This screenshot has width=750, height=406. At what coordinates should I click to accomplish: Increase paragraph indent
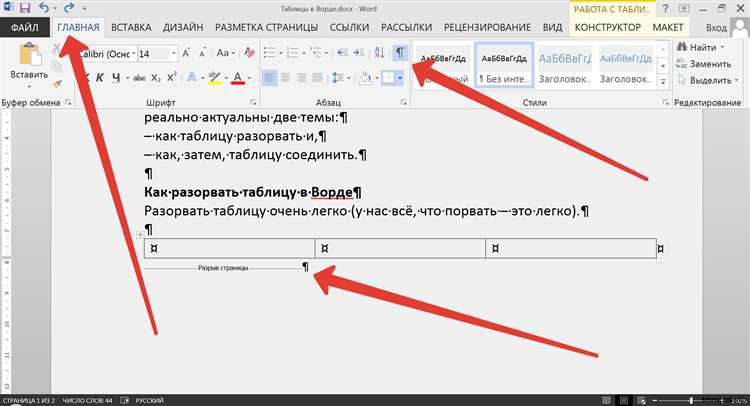pos(358,53)
